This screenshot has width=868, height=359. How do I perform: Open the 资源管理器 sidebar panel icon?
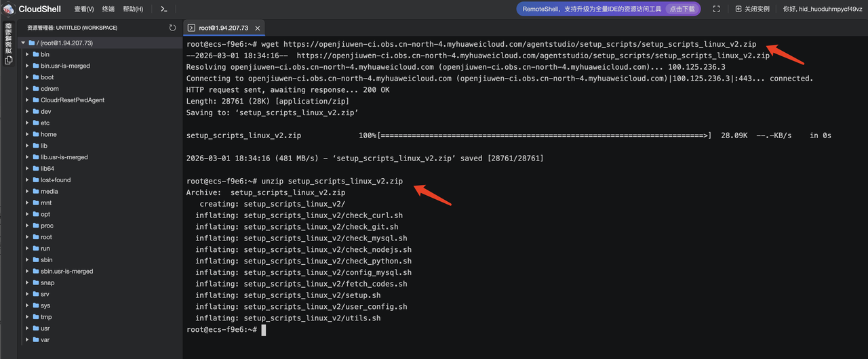(8, 60)
